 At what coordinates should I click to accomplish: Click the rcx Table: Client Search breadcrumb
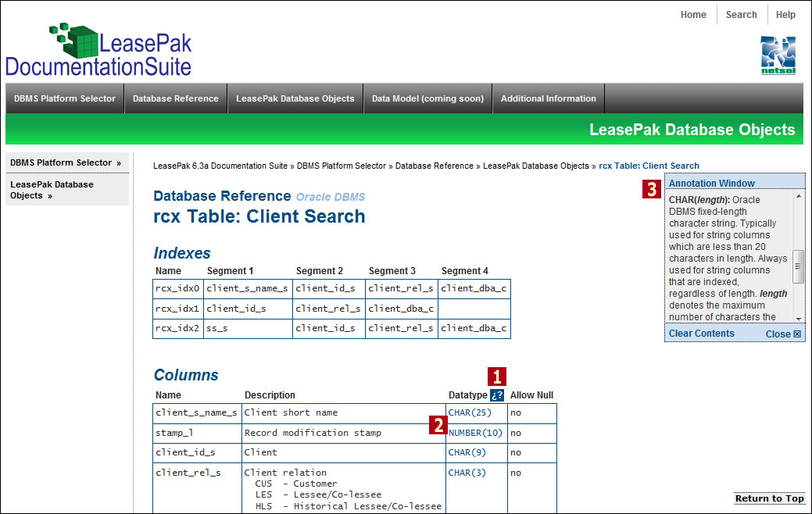click(x=649, y=166)
